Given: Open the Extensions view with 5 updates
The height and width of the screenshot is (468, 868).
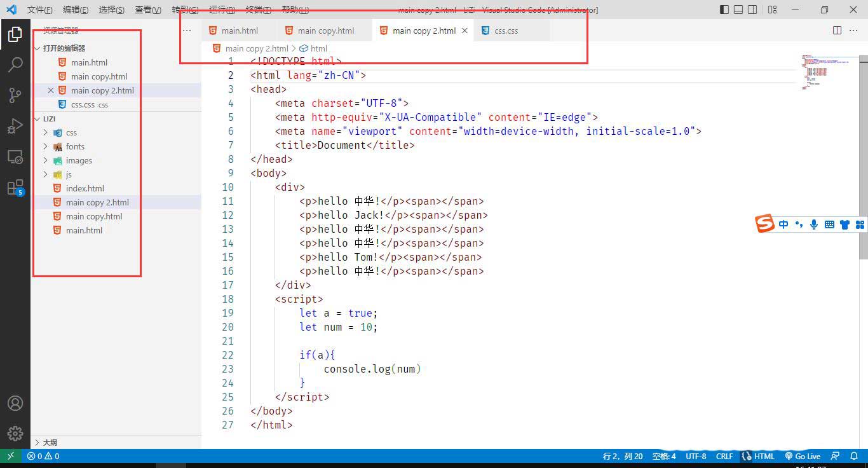Looking at the screenshot, I should 15,187.
